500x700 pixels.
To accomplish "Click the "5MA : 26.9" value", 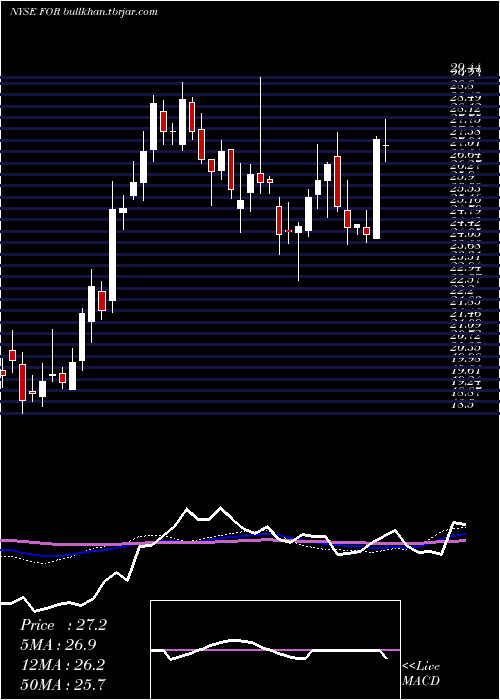I will point(58,645).
